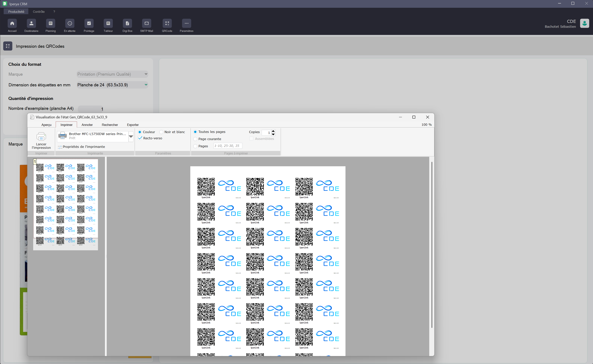Switch to the Annoter tab
This screenshot has width=593, height=364.
(x=87, y=125)
